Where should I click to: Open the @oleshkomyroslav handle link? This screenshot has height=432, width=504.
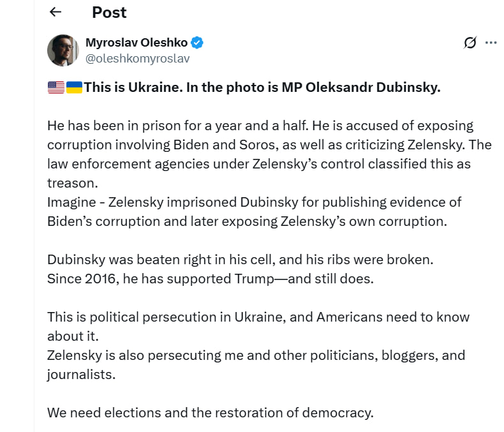coord(138,59)
